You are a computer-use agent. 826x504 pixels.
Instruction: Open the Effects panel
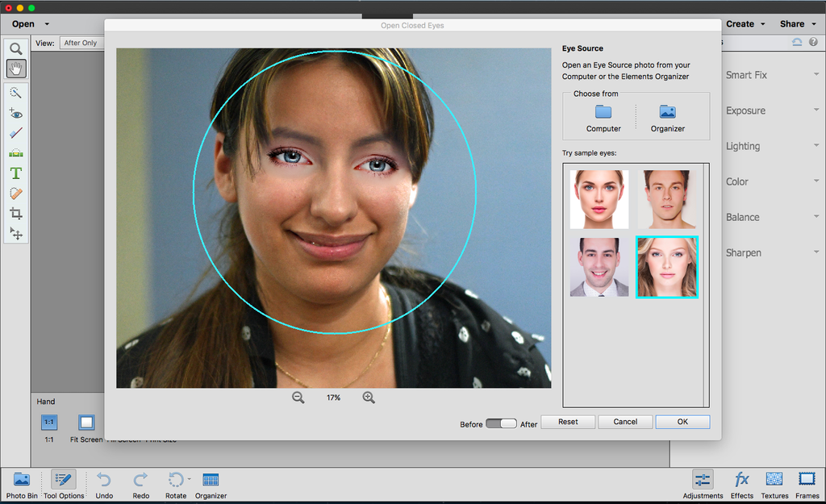tap(741, 482)
